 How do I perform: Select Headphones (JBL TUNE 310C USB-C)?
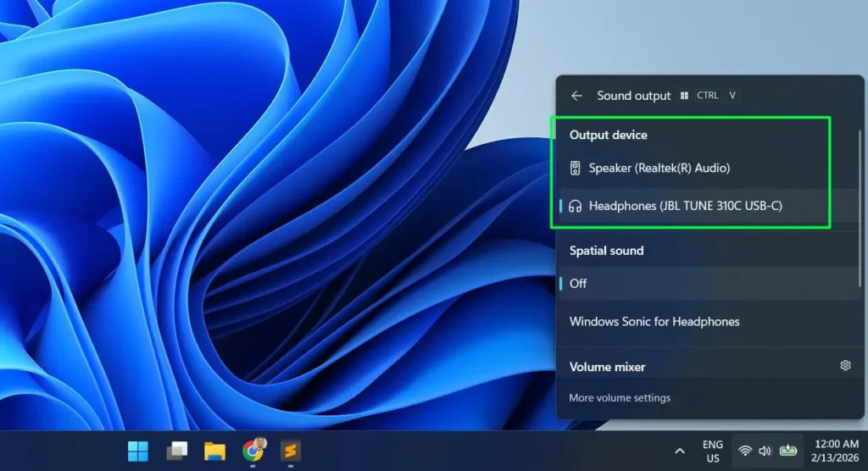coord(709,206)
